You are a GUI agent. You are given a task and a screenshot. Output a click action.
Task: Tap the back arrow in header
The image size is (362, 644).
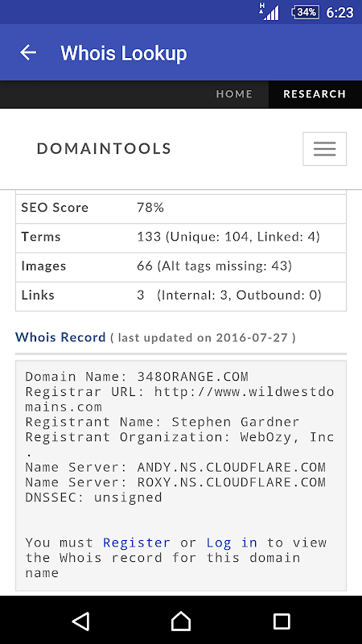click(x=28, y=52)
